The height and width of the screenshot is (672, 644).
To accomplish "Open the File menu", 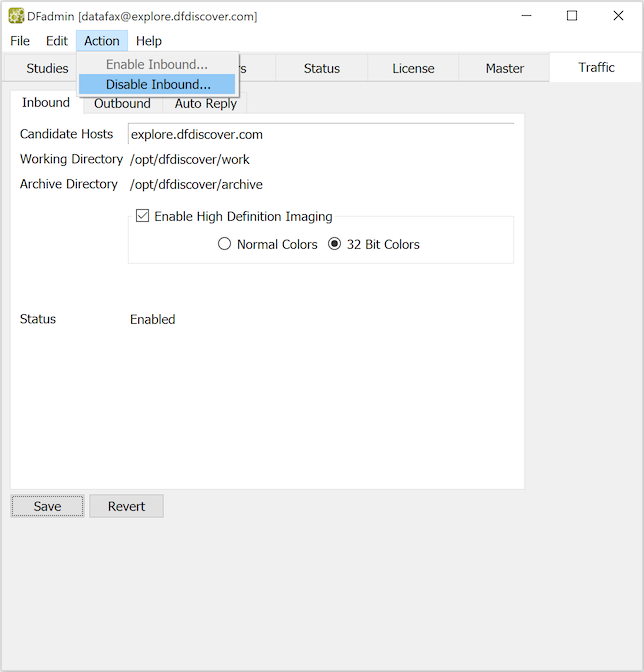I will 20,41.
